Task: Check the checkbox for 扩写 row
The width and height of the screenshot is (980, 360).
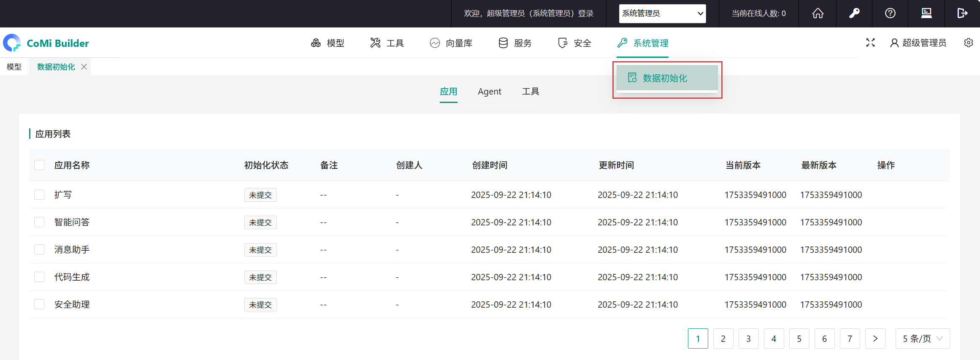Action: [39, 195]
